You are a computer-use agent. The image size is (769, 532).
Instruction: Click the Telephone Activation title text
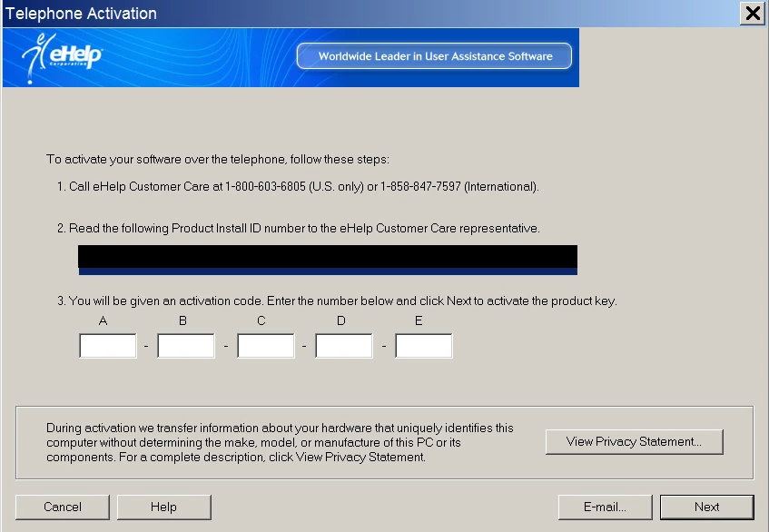coord(81,14)
